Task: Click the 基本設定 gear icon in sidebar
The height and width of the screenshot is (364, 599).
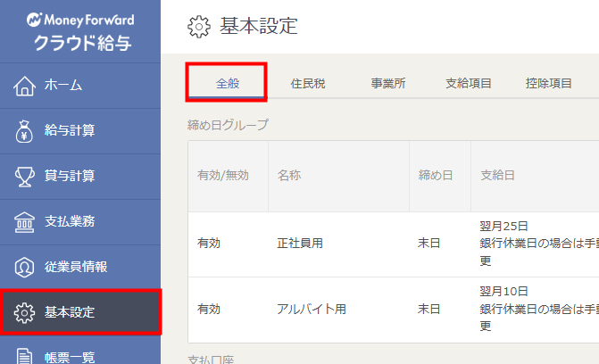Action: 25,312
